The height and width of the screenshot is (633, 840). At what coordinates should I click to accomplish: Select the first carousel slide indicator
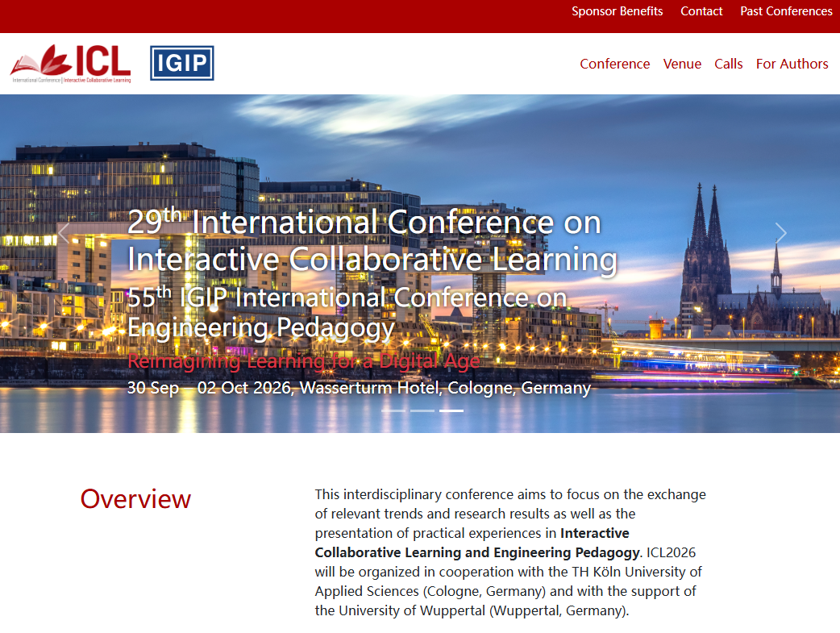click(x=393, y=410)
